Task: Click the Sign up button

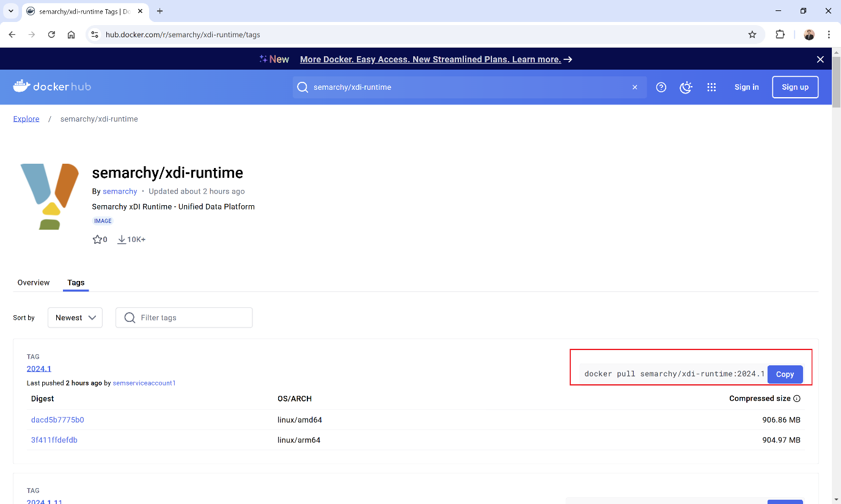Action: pos(795,87)
